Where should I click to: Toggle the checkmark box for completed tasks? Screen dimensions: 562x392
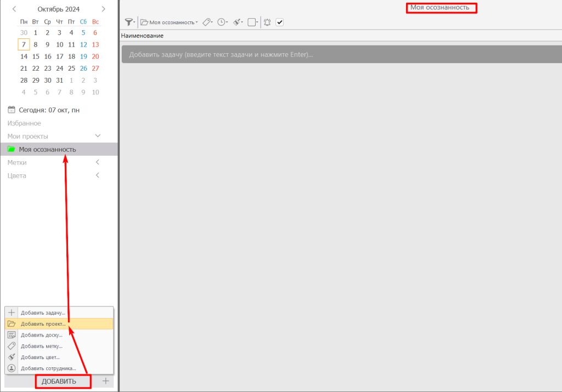click(279, 22)
